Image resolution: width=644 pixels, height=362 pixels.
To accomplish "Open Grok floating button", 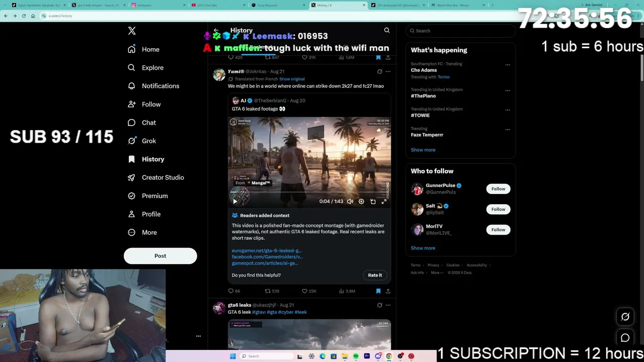I will coord(625,317).
